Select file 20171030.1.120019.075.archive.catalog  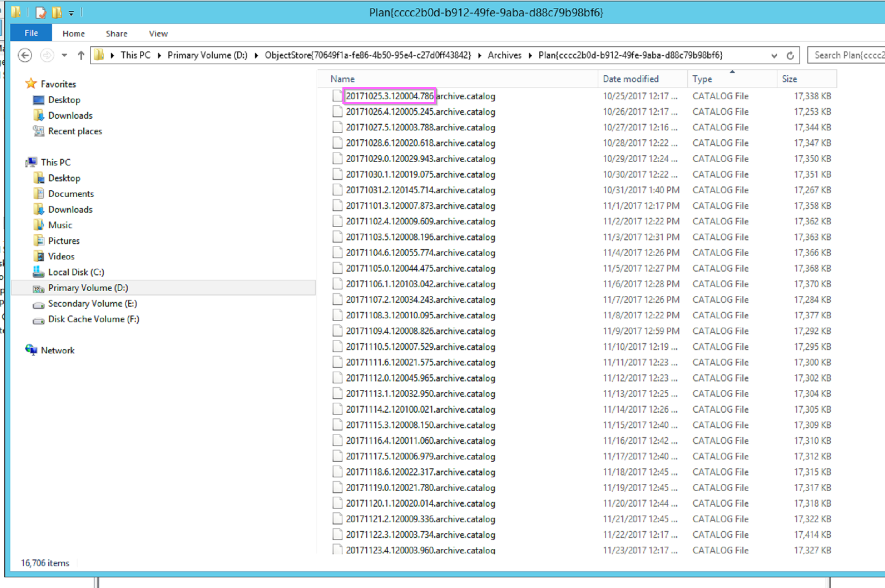421,174
